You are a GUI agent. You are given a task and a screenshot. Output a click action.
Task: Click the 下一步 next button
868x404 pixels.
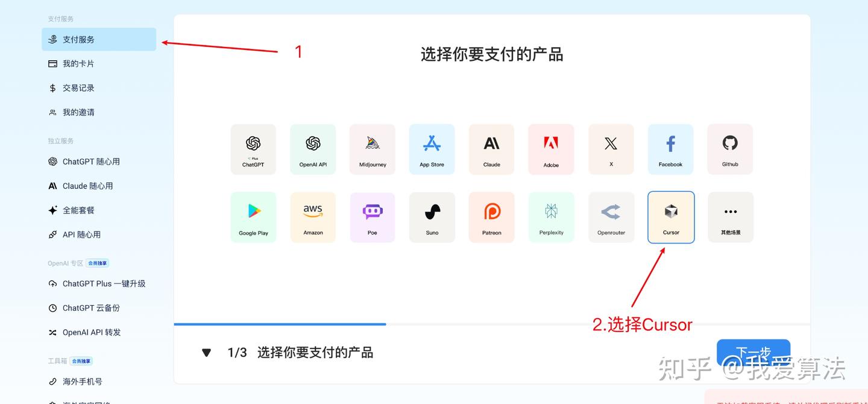(x=753, y=353)
